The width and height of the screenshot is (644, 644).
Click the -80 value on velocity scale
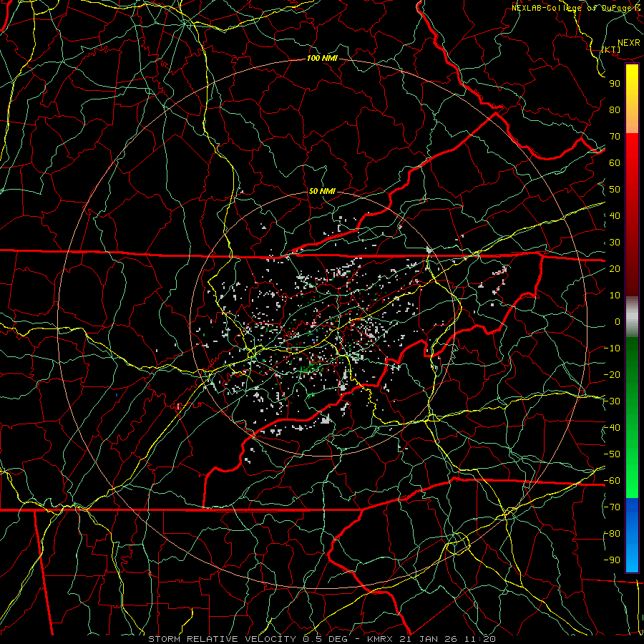pos(612,534)
